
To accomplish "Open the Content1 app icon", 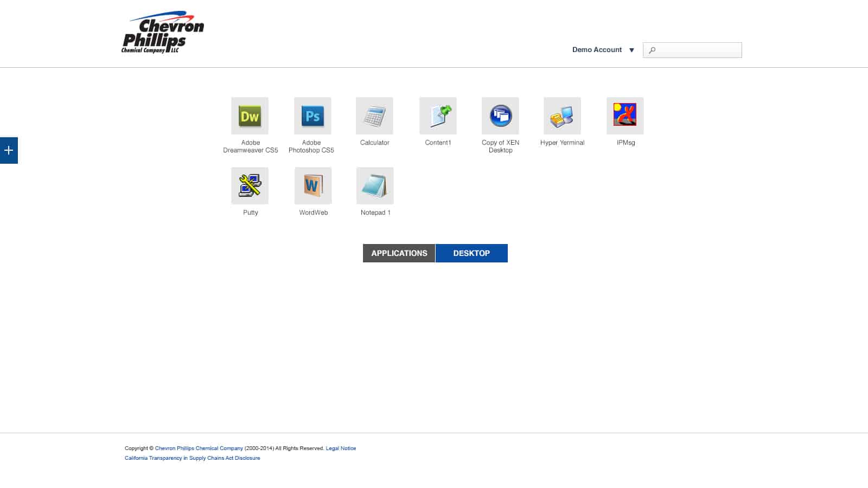I will 438,115.
